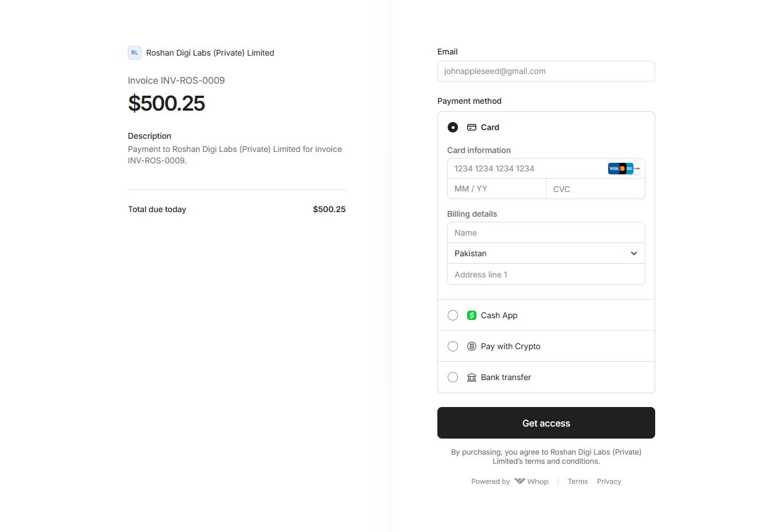This screenshot has height=532, width=783.
Task: Click the Get access button
Action: coord(546,423)
